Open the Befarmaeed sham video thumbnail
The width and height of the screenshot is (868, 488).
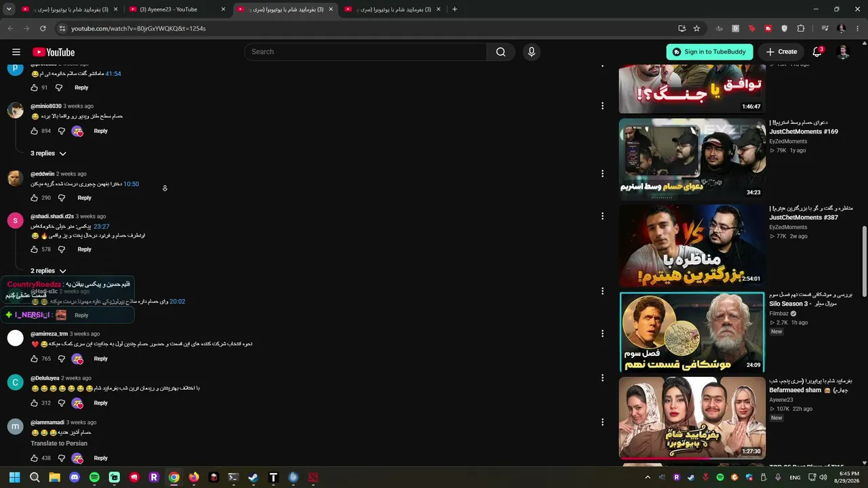[x=692, y=418]
